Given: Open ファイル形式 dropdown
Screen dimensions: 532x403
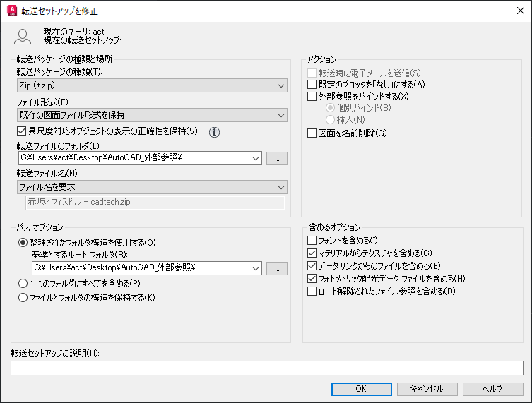Looking at the screenshot, I should coord(152,115).
